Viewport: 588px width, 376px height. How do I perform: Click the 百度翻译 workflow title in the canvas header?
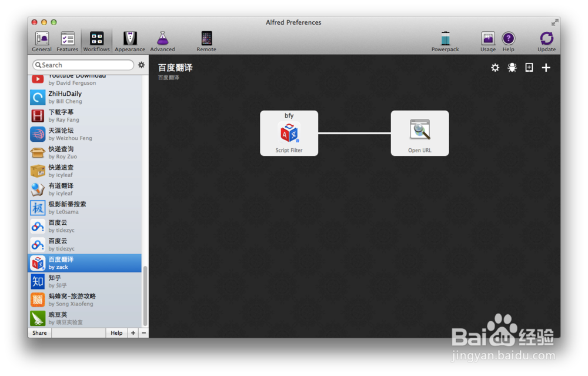(175, 68)
